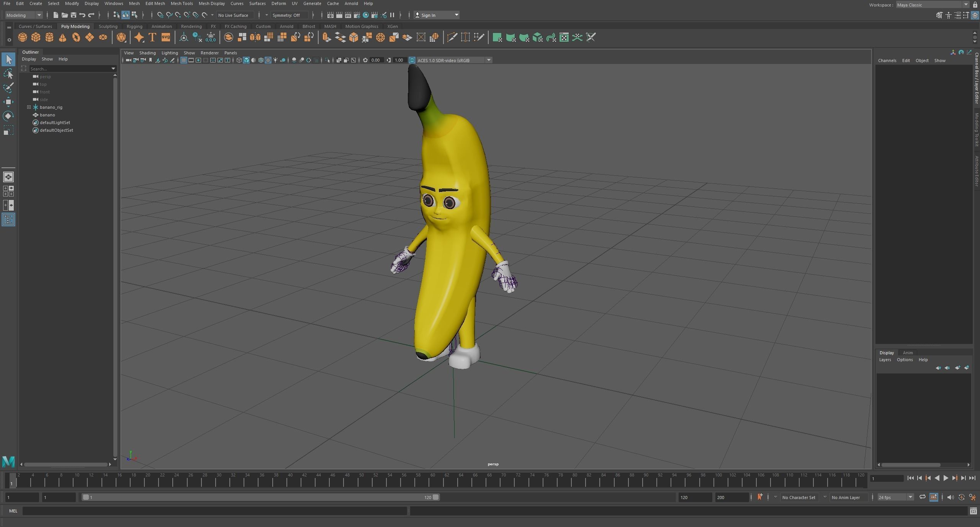Screen dimensions: 980x527
Task: Toggle use all lights in viewport toolbar
Action: 275,60
